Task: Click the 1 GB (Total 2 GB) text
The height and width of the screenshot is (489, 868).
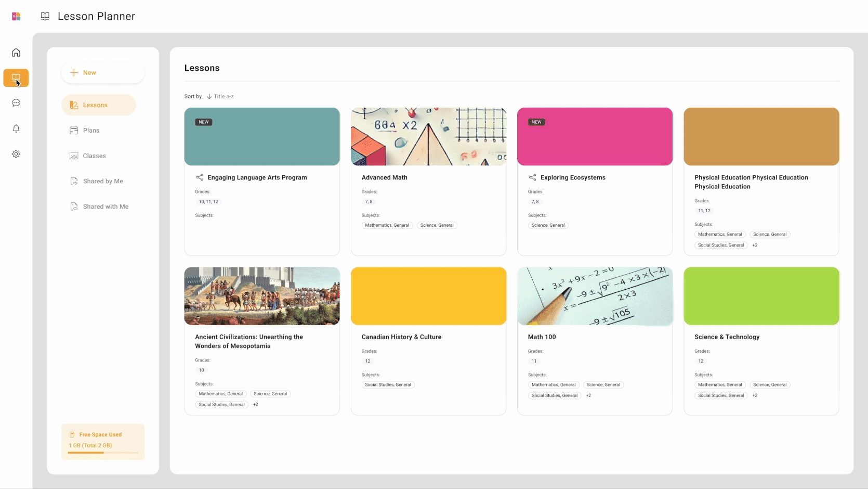Action: [90, 446]
